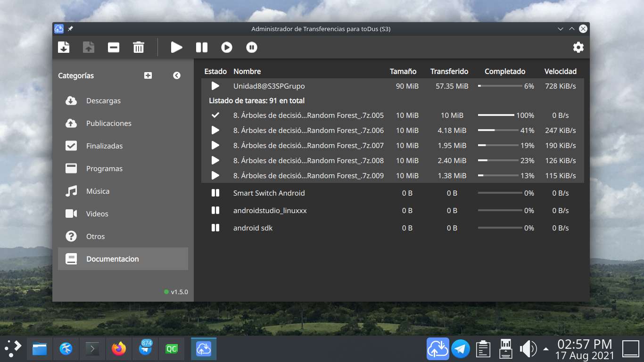Click progress bar of .7z.006 task
The height and width of the screenshot is (362, 644).
click(500, 130)
